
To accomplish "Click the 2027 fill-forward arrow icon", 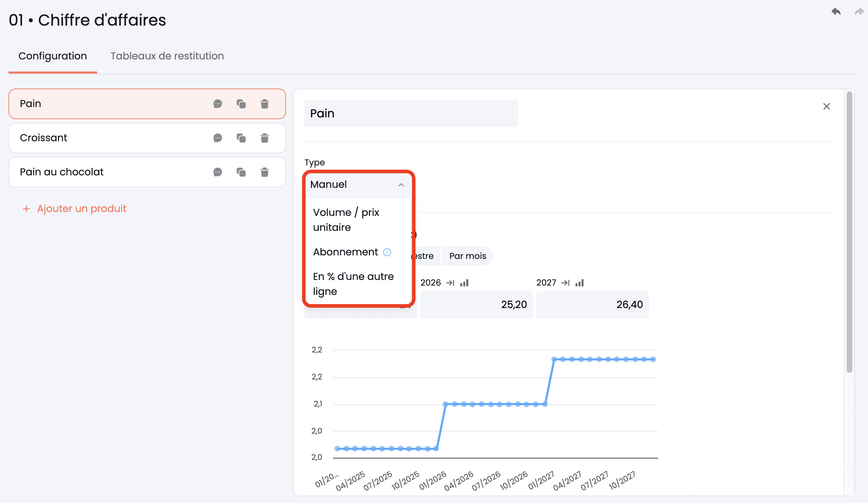I will pyautogui.click(x=566, y=283).
